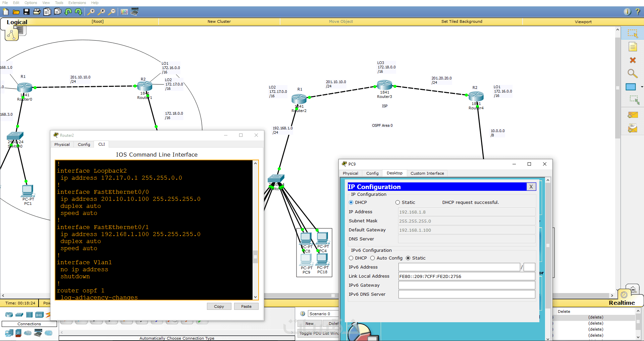This screenshot has width=644, height=341.
Task: Click Paste in Router2 CLI window
Action: (x=246, y=306)
